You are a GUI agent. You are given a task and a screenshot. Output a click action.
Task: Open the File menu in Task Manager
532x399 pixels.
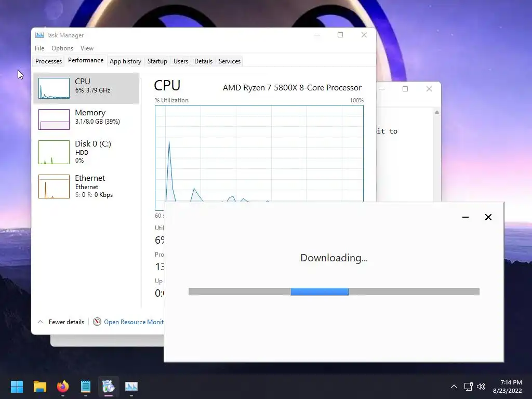point(39,48)
